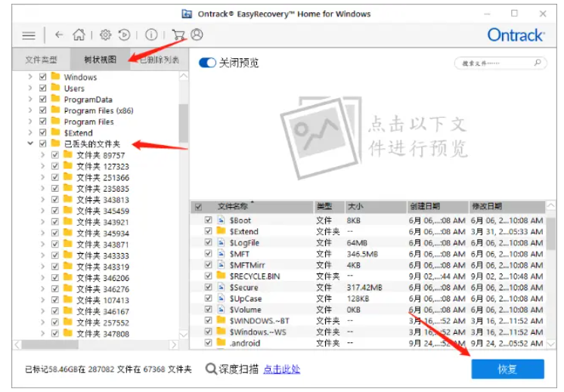
Task: Open settings with the gear icon
Action: (105, 35)
